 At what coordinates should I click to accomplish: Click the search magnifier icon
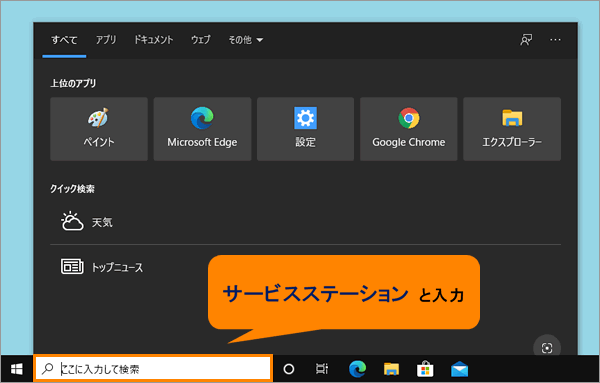tap(47, 368)
